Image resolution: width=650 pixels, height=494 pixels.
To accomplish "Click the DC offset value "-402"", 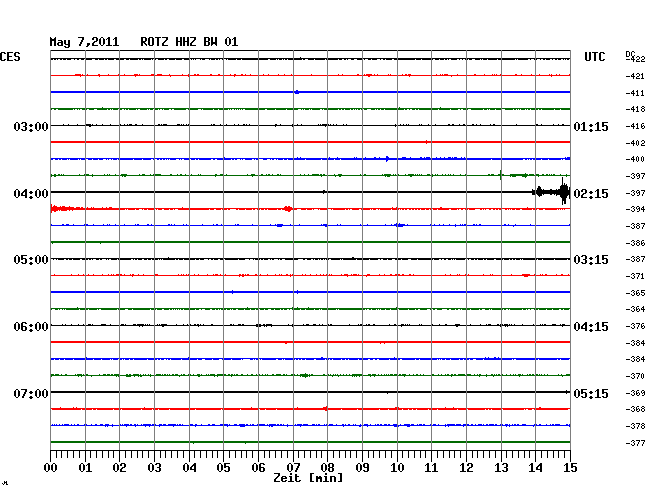I will click(635, 143).
